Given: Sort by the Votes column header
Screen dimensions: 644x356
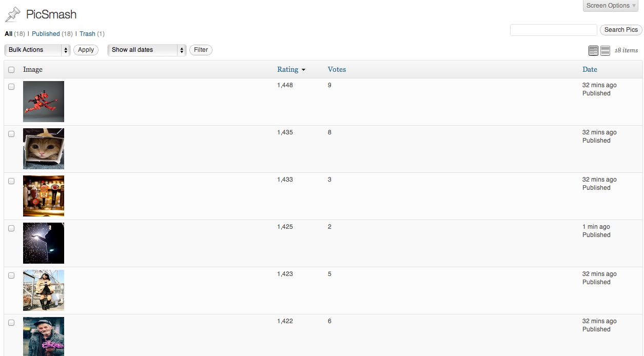Looking at the screenshot, I should pos(337,69).
